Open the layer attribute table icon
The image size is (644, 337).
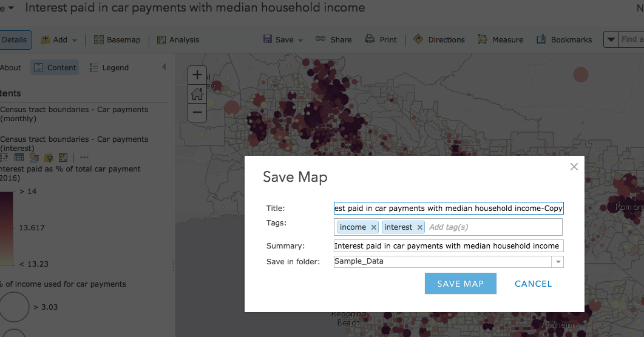click(x=19, y=158)
